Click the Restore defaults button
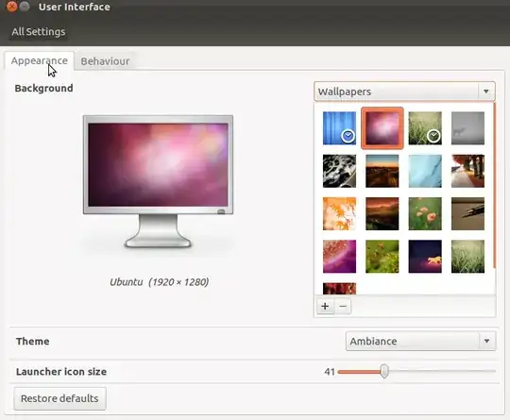 pyautogui.click(x=59, y=398)
